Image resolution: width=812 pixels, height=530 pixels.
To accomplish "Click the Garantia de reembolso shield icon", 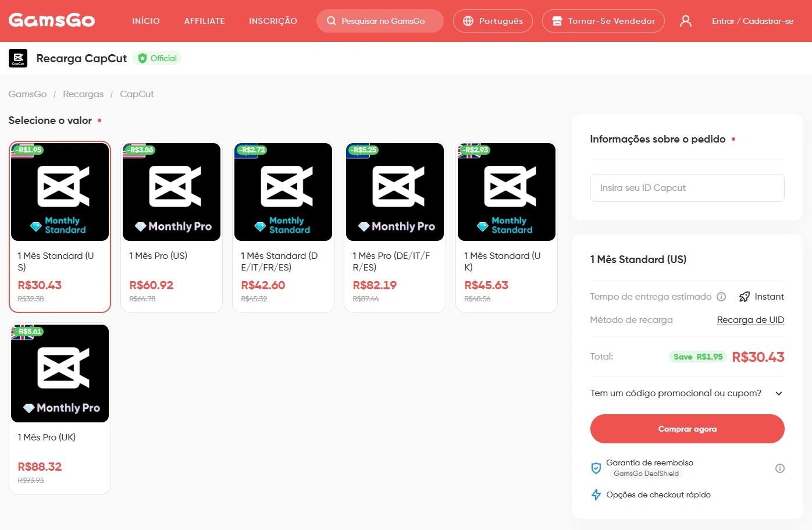I will [596, 468].
